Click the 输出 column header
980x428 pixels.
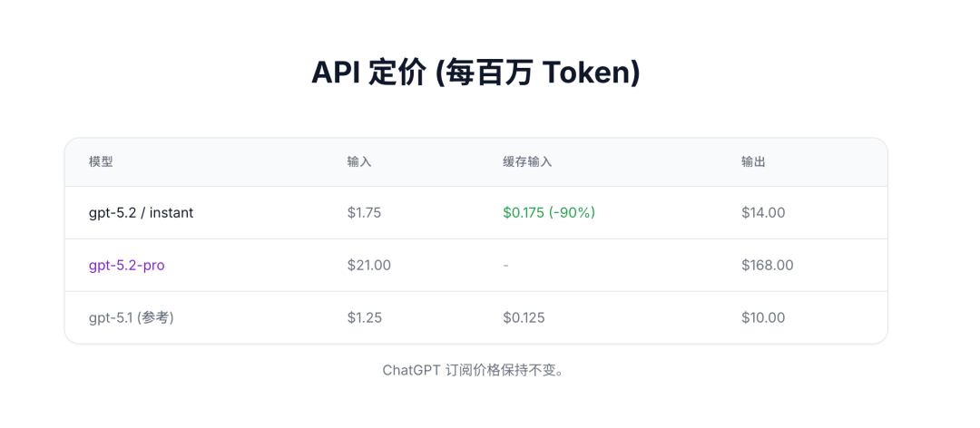pos(753,162)
